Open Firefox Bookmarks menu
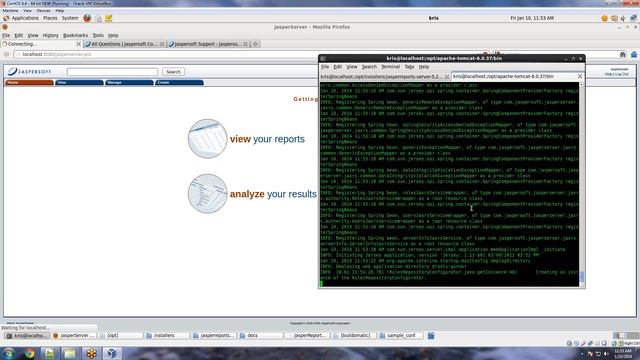 click(75, 36)
